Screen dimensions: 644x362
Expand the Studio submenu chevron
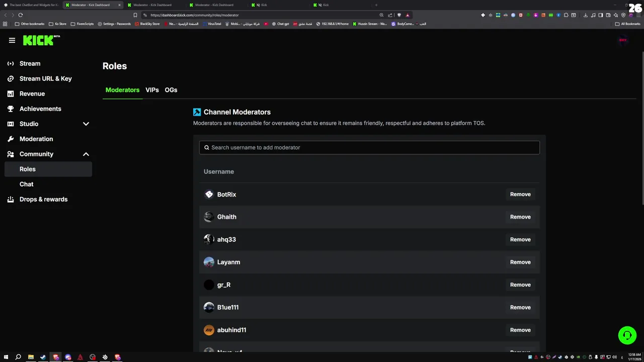(86, 124)
